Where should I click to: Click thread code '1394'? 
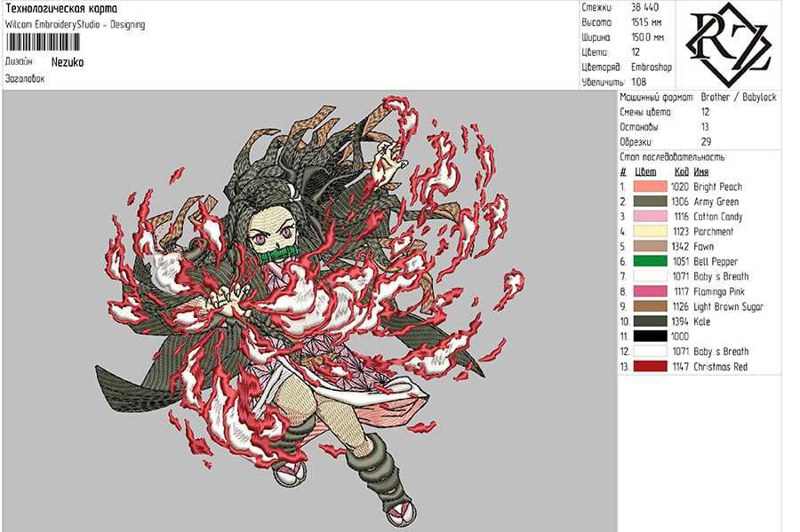(x=680, y=322)
